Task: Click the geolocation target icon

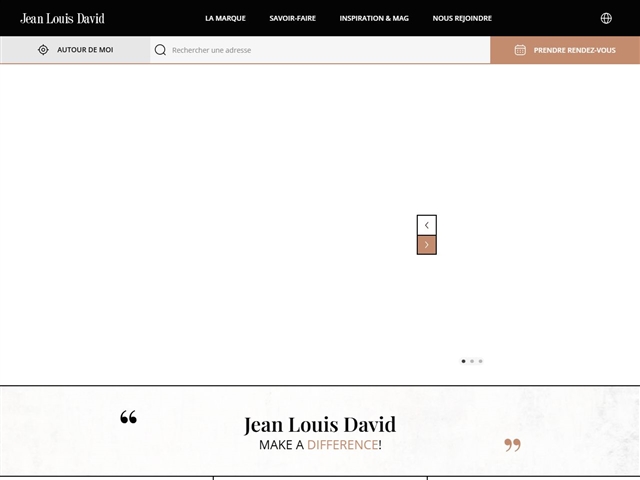Action: coord(43,50)
